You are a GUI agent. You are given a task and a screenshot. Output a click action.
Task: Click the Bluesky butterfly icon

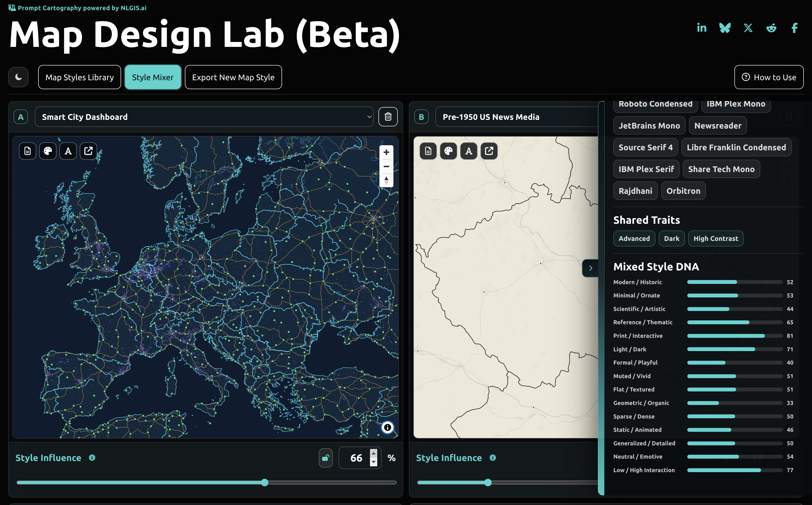[x=725, y=28]
